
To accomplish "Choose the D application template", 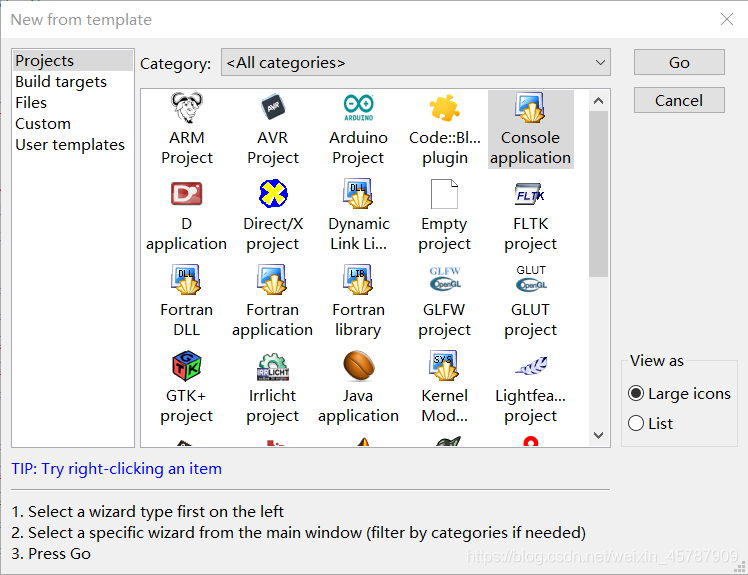I will (x=187, y=215).
